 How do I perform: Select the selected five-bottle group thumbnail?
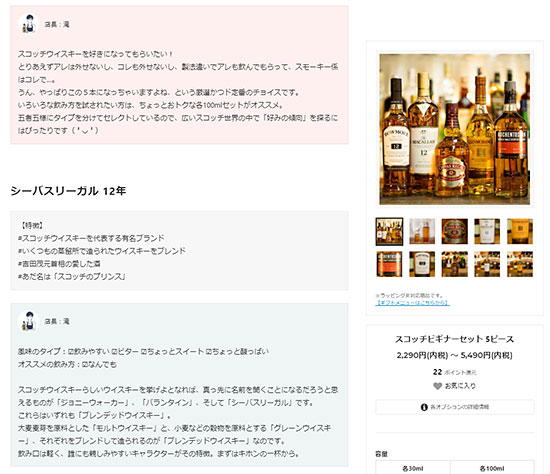pos(389,231)
